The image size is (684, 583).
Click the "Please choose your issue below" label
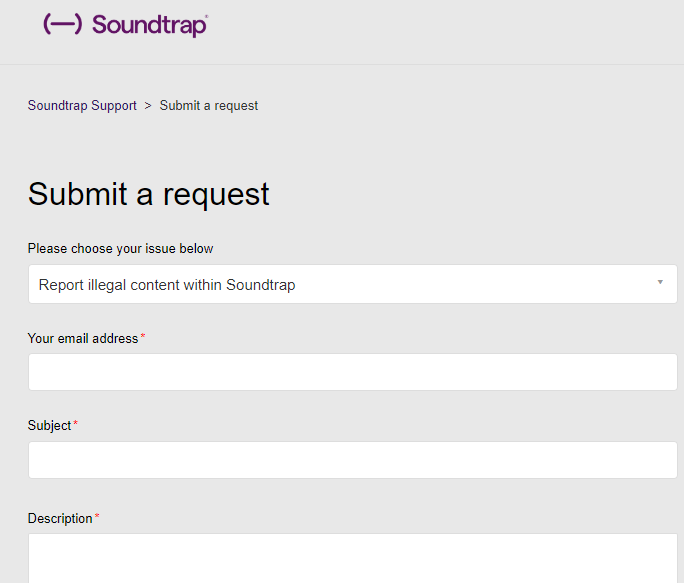click(x=120, y=249)
